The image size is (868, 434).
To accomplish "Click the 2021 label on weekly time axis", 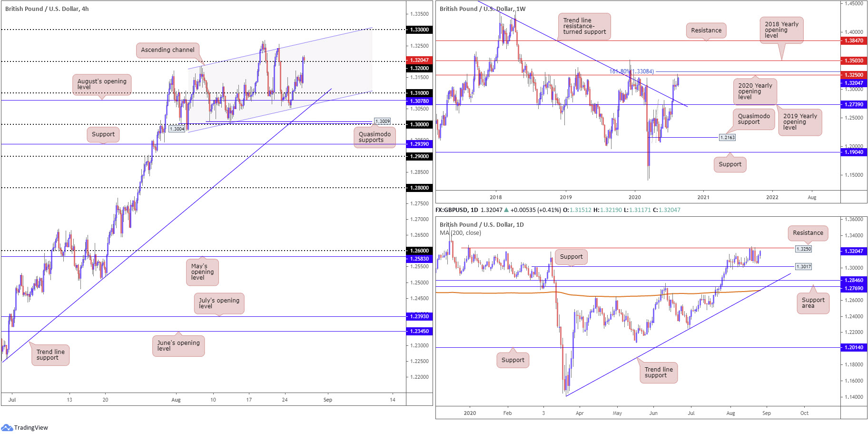I will point(703,197).
